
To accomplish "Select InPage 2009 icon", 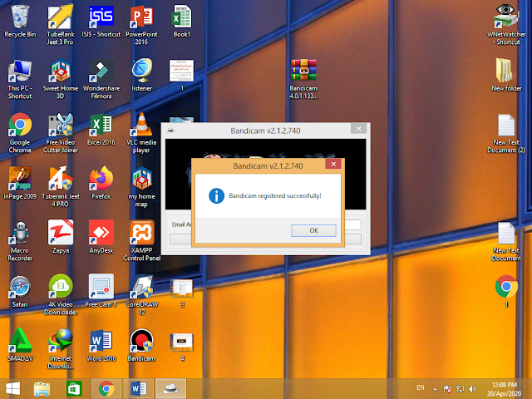I will pyautogui.click(x=20, y=183).
